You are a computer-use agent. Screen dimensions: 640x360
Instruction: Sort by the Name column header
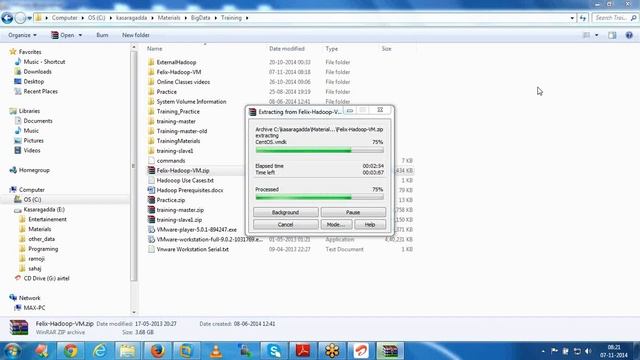click(x=154, y=49)
